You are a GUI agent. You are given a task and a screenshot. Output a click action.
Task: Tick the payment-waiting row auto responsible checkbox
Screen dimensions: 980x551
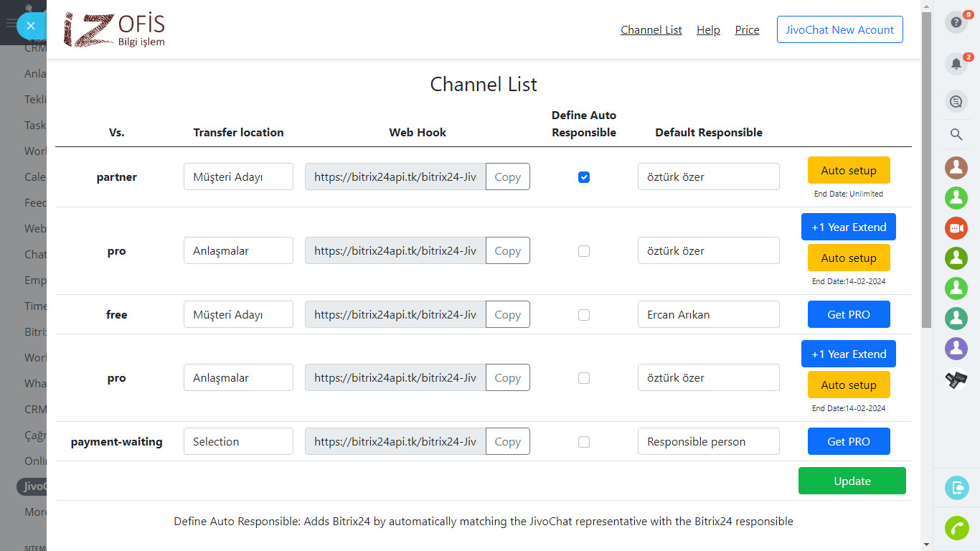[584, 442]
